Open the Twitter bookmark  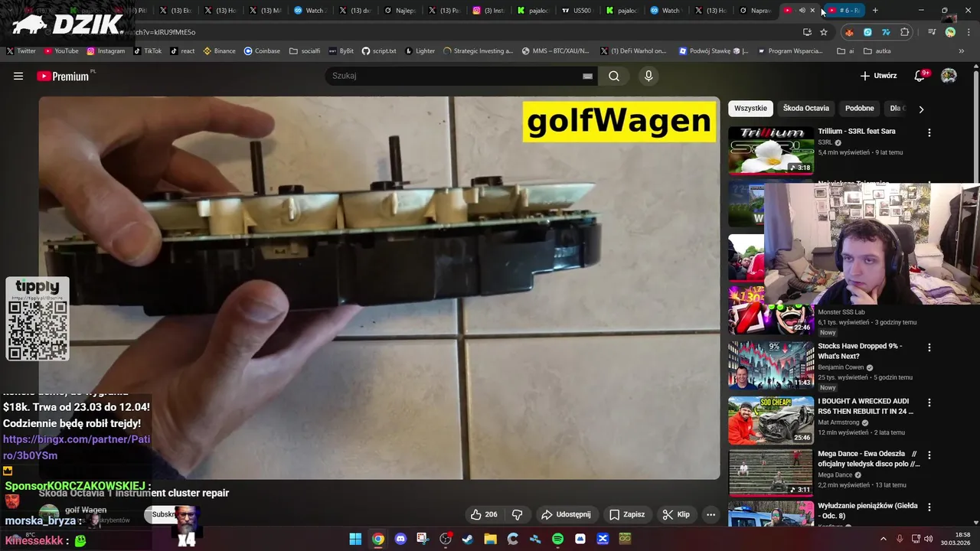pyautogui.click(x=21, y=51)
